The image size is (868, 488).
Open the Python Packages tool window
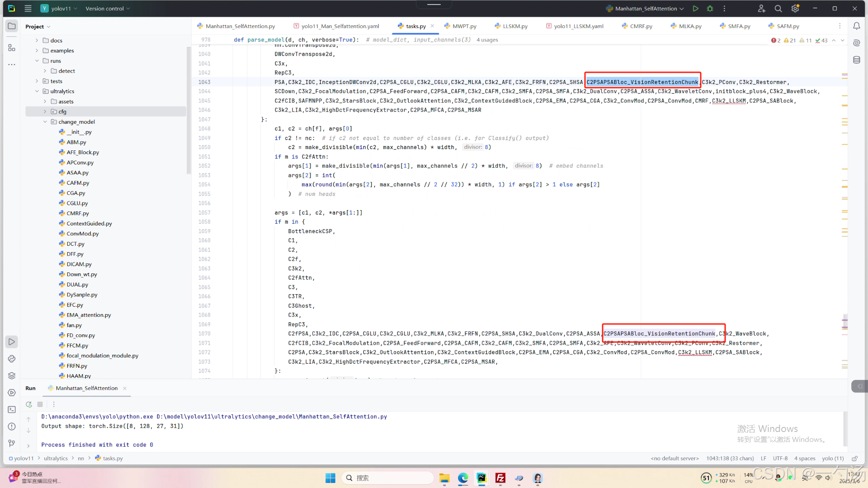coord(12,375)
